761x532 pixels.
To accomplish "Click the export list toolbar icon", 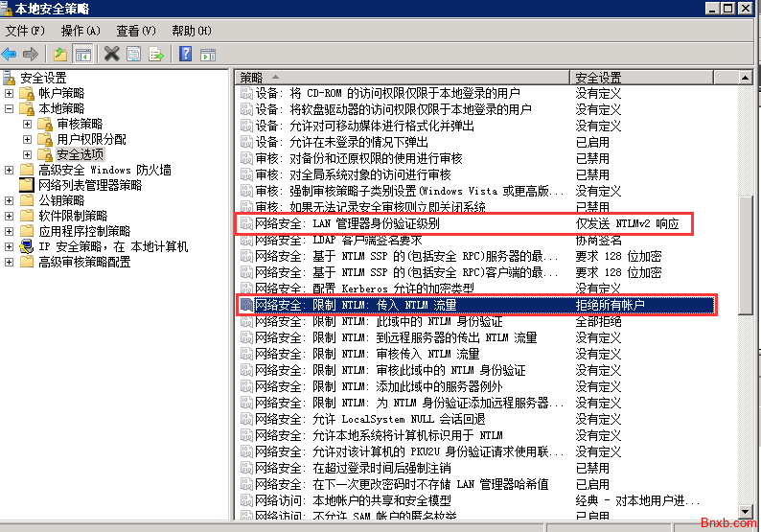I will 156,54.
